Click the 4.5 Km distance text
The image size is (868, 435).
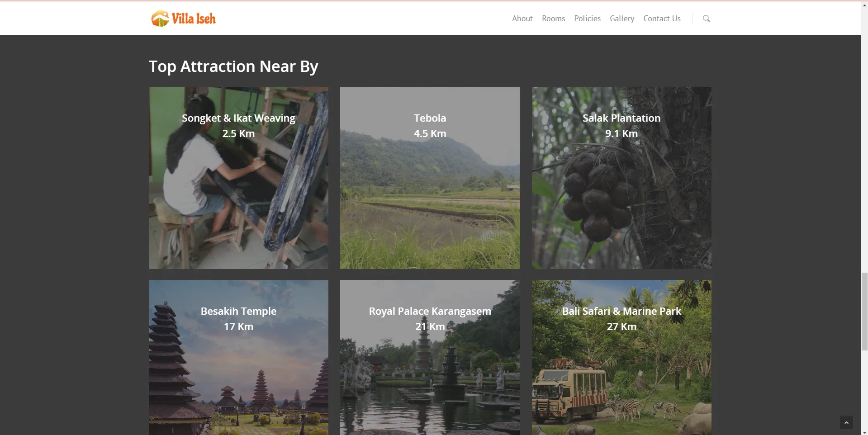click(x=430, y=133)
